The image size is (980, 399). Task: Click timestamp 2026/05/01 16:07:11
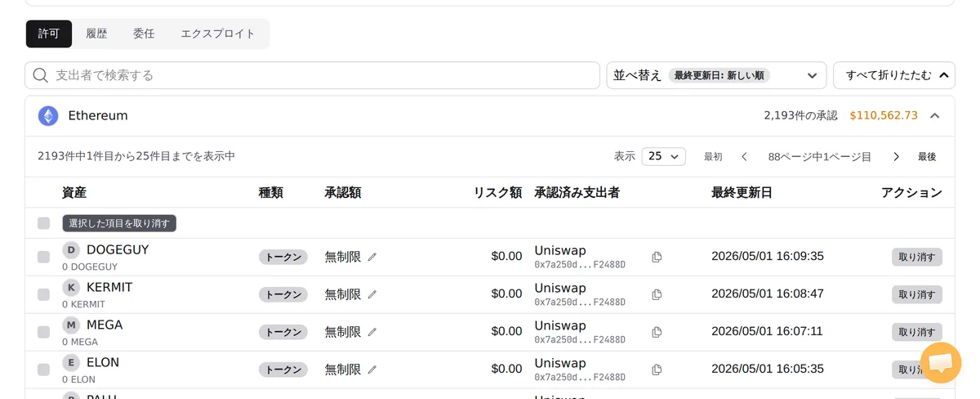pyautogui.click(x=768, y=332)
